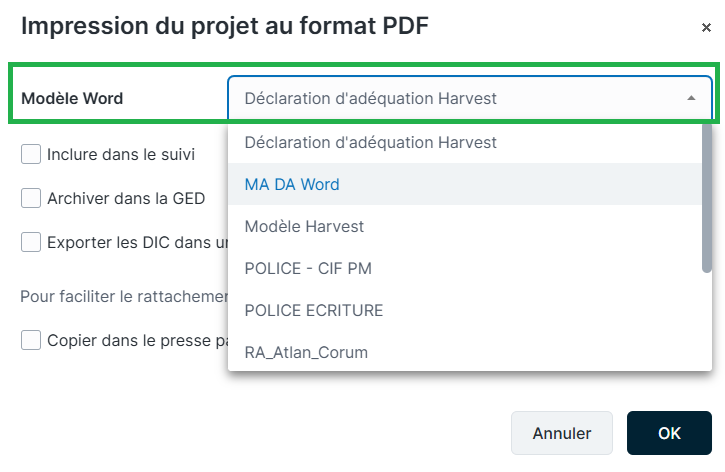Screen dimensions: 725x472
Task: Check the Exporter les DIC box
Action: pos(31,242)
